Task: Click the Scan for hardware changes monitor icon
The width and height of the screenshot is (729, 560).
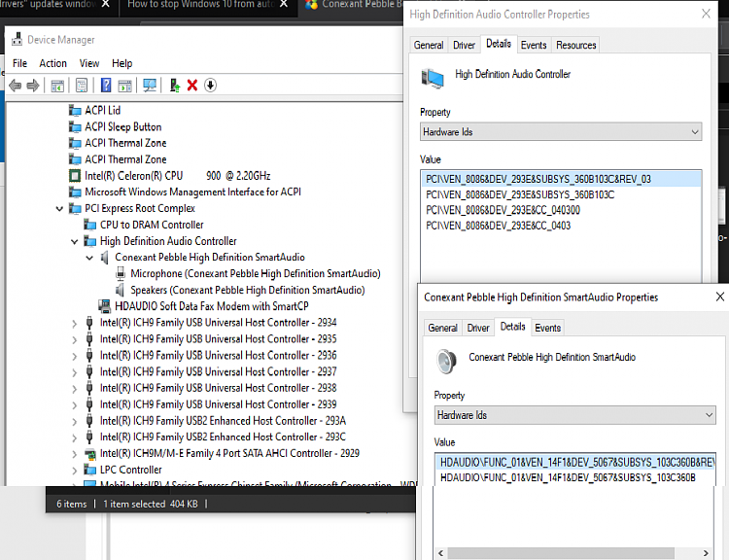Action: (150, 86)
